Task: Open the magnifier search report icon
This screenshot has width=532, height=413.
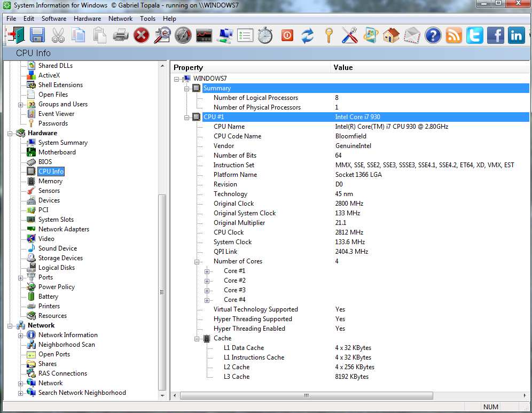Action: 162,35
